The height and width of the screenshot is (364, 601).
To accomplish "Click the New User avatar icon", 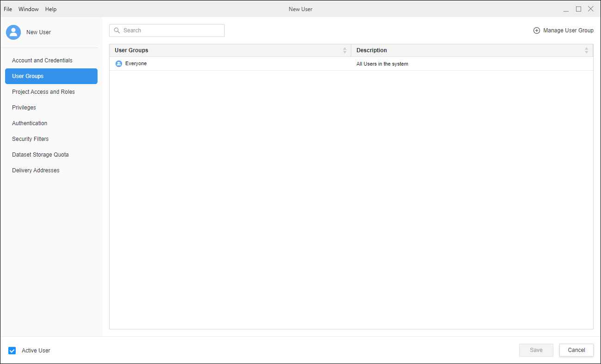I will (x=13, y=32).
